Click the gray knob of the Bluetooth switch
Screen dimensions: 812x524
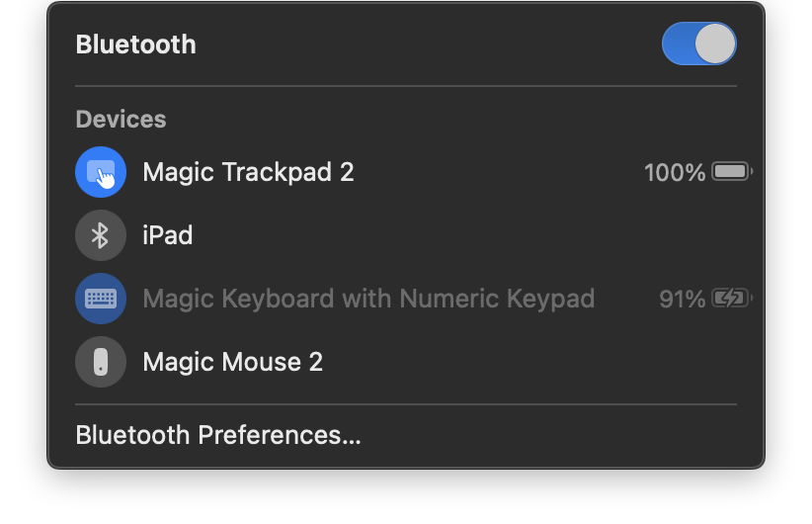[x=715, y=44]
